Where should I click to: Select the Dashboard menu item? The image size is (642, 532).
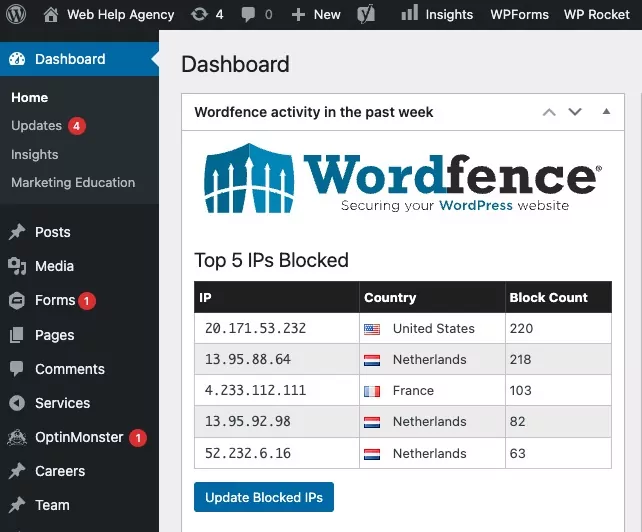pyautogui.click(x=79, y=59)
